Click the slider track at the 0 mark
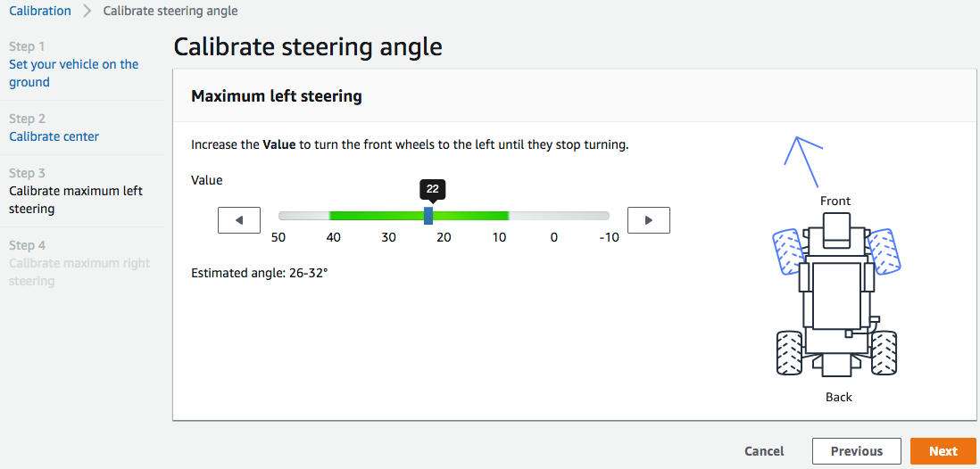 point(554,216)
